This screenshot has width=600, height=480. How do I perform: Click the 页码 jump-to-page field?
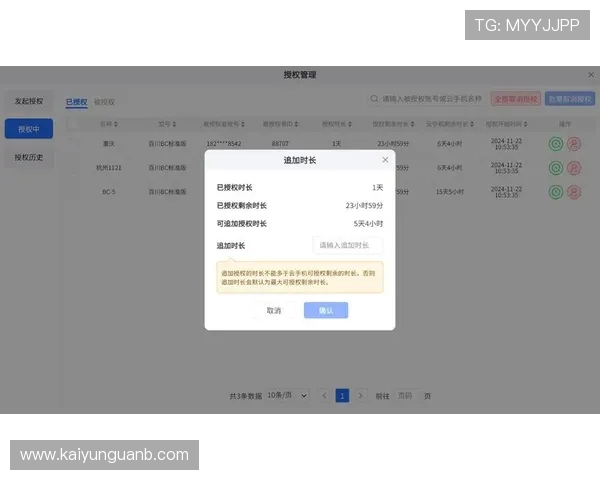point(406,395)
